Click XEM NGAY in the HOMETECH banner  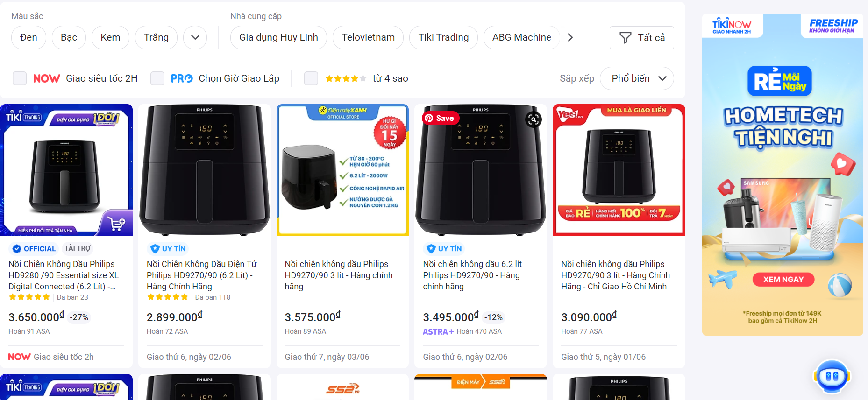[x=783, y=279]
